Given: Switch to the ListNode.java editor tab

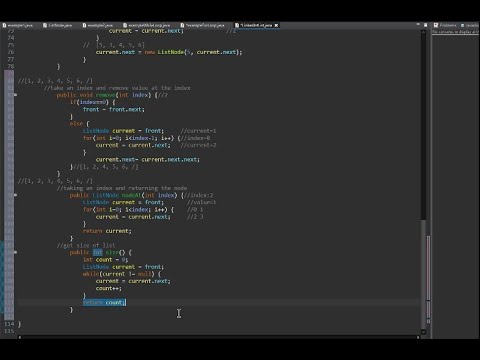Looking at the screenshot, I should pyautogui.click(x=57, y=25).
